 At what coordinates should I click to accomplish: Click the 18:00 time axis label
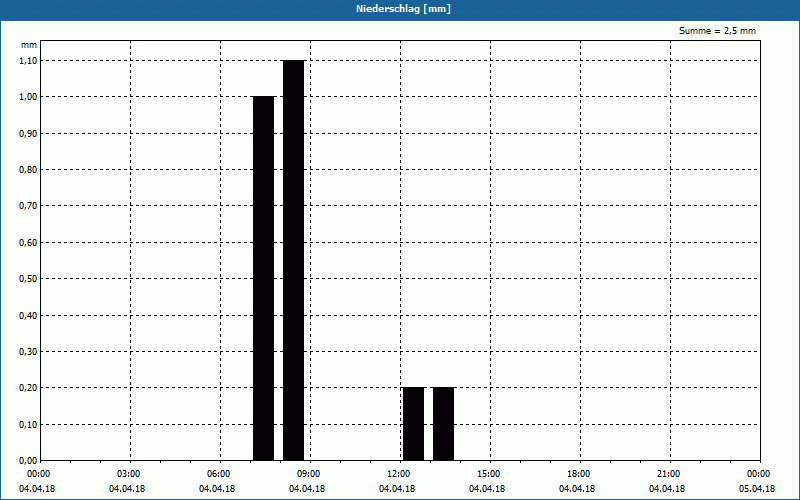580,474
